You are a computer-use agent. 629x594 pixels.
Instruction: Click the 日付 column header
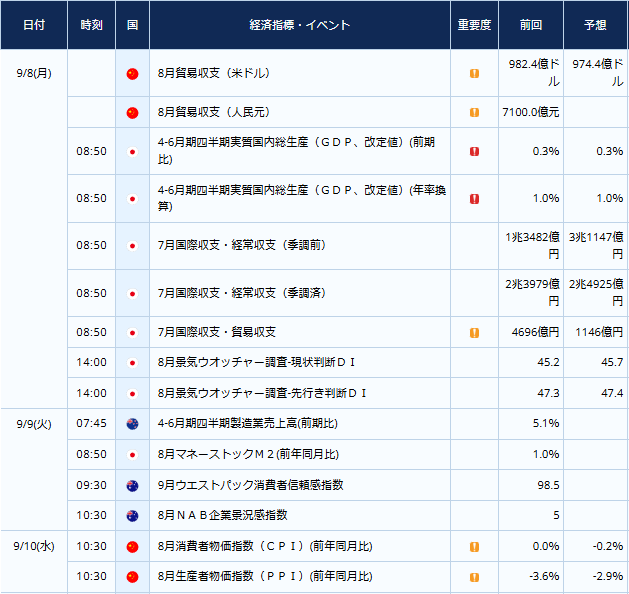pos(34,25)
